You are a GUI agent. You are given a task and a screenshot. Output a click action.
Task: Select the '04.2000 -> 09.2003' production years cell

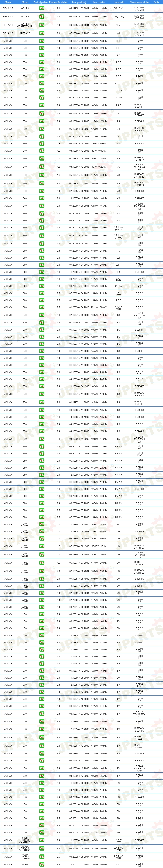79,496
